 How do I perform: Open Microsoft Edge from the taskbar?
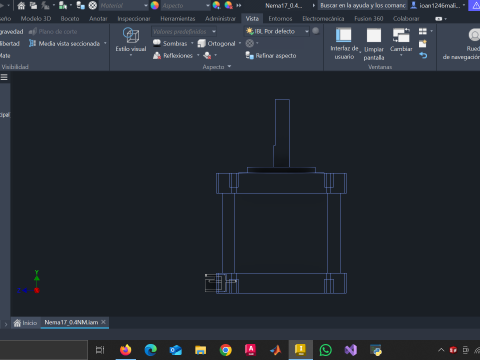coord(151,350)
